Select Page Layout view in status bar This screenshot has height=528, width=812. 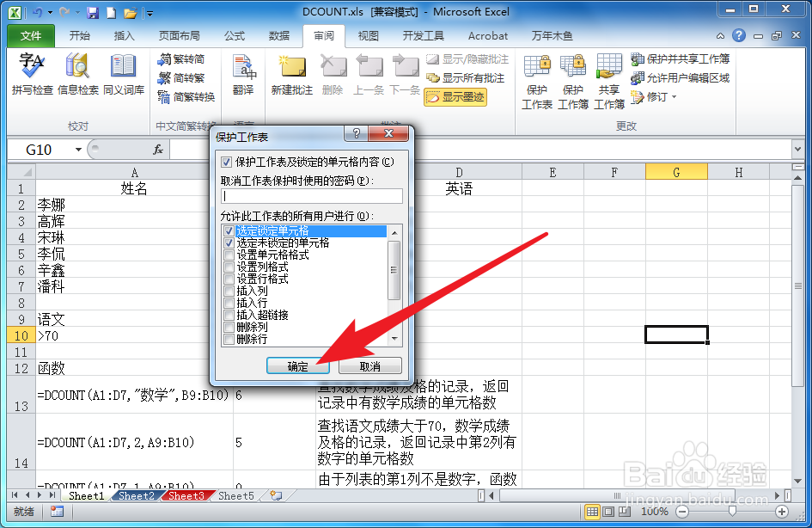[608, 512]
